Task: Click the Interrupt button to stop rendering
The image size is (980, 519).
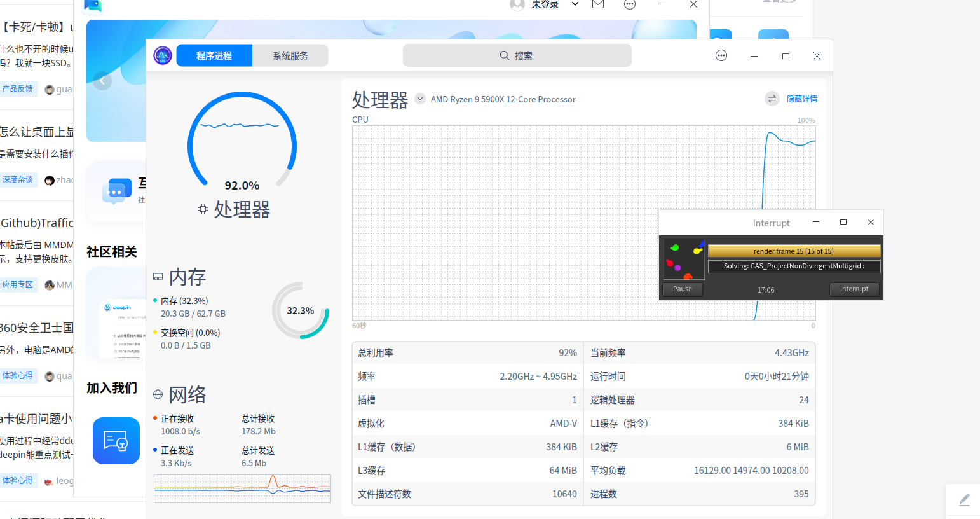Action: [854, 289]
